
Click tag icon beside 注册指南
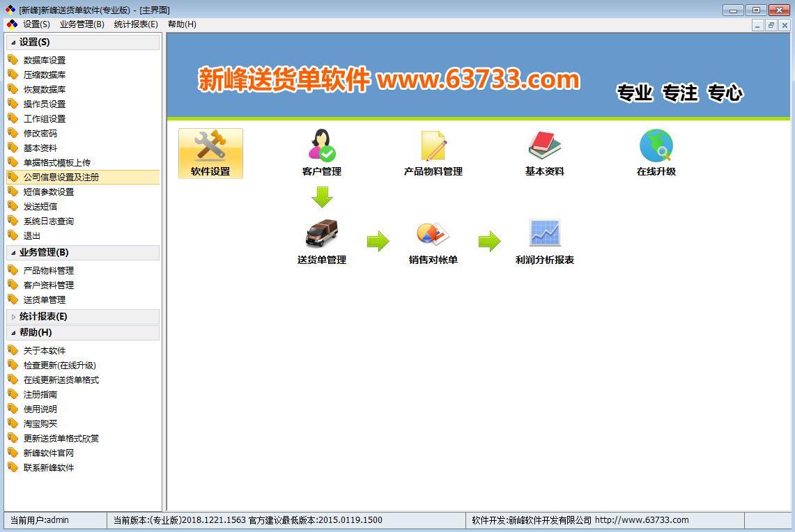click(13, 394)
